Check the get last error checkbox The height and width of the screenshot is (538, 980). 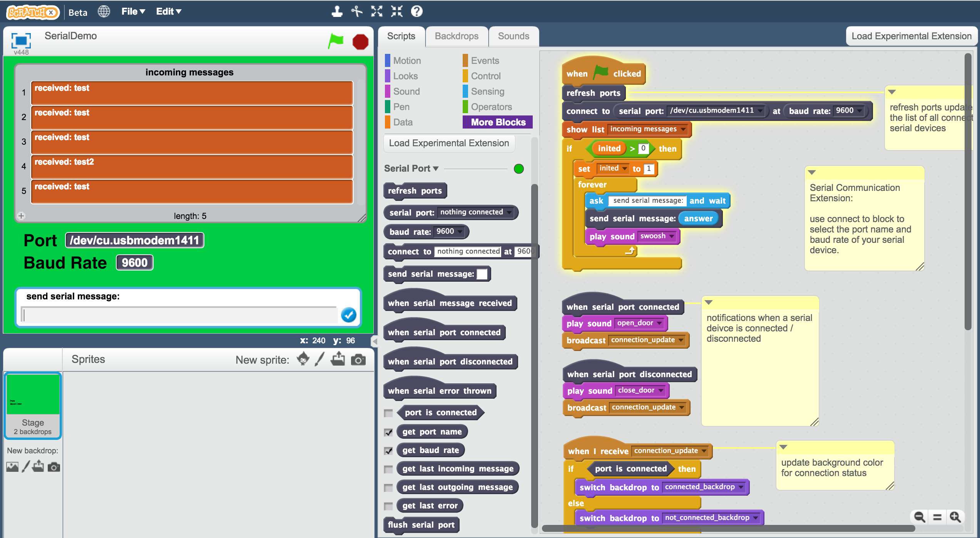[388, 506]
